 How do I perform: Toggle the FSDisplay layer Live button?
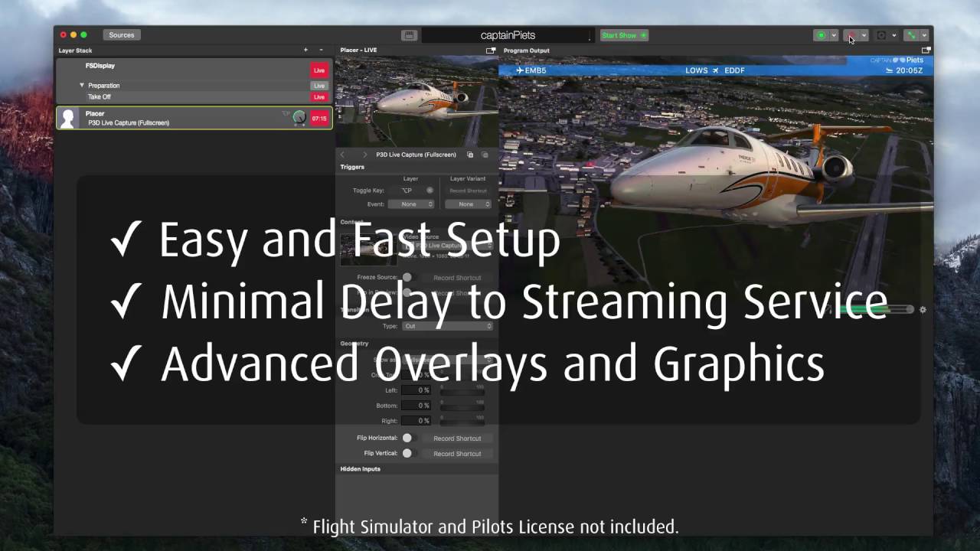pyautogui.click(x=319, y=70)
